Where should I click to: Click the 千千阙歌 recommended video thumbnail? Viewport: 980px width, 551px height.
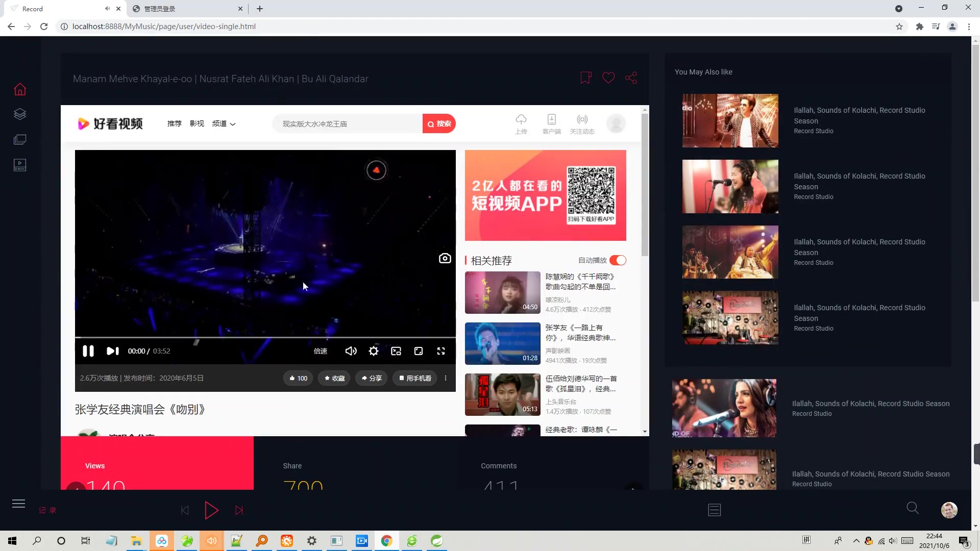(502, 292)
